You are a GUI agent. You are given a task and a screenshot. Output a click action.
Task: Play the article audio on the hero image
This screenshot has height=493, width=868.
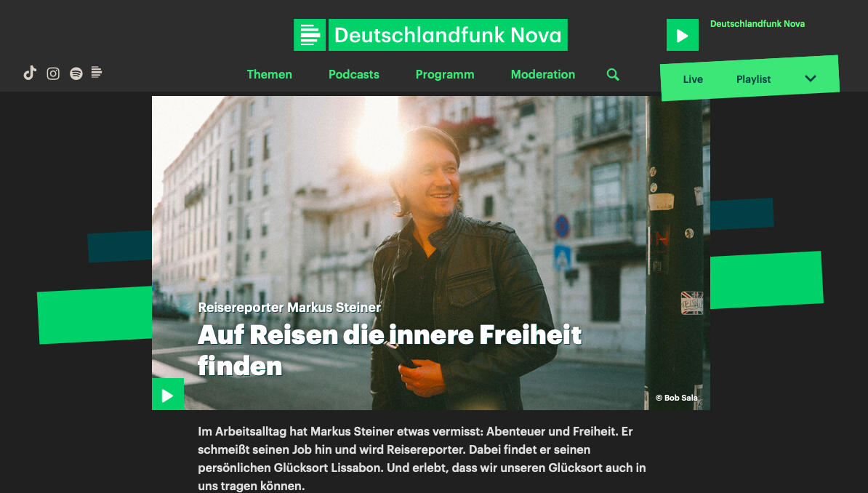tap(168, 394)
